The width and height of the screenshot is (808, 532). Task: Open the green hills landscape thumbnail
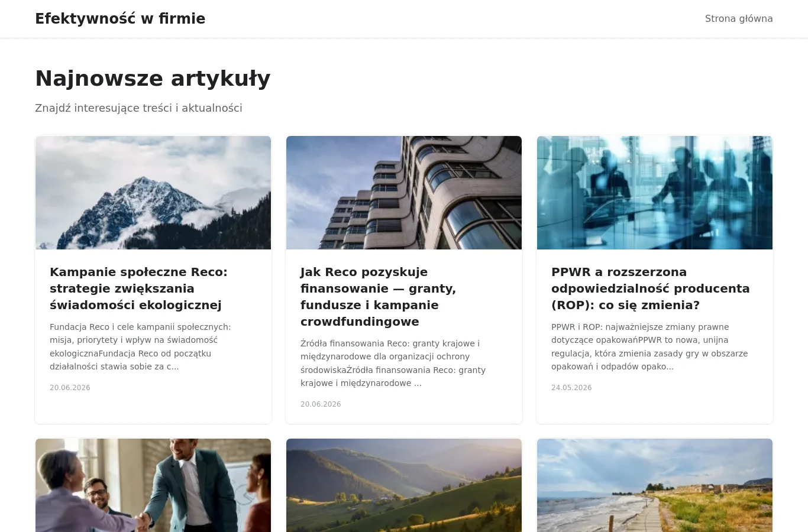404,485
